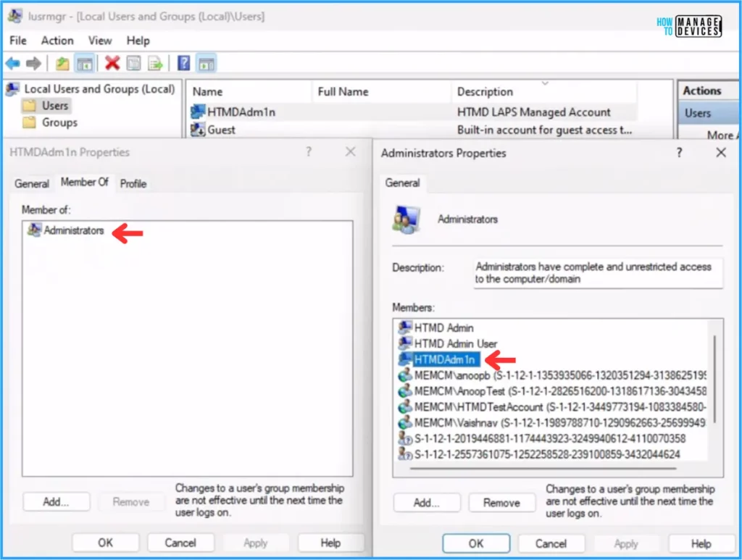Click the Members list horizontal scrollbar
The height and width of the screenshot is (560, 742).
tap(543, 468)
